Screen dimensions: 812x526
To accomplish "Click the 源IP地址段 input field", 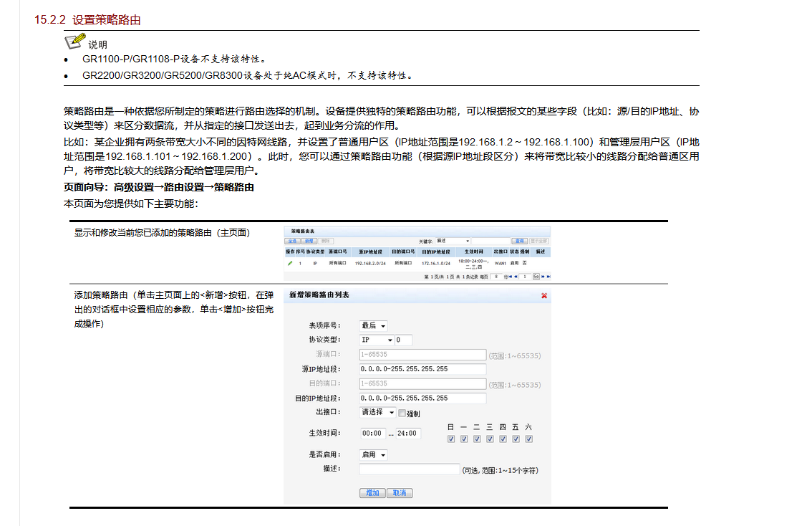I will [422, 369].
